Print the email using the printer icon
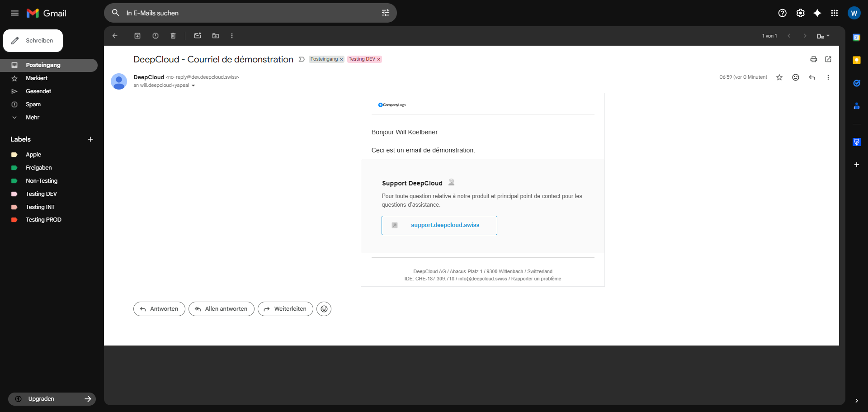The image size is (868, 412). click(x=814, y=59)
